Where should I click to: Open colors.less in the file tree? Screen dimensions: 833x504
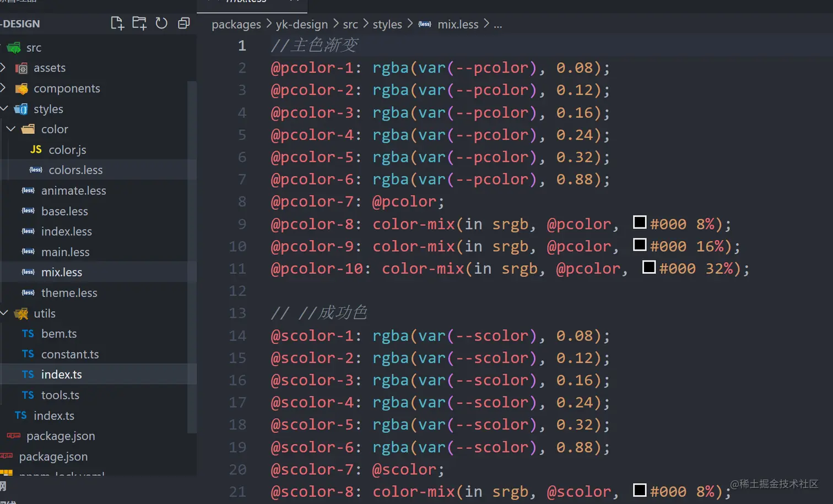(75, 170)
